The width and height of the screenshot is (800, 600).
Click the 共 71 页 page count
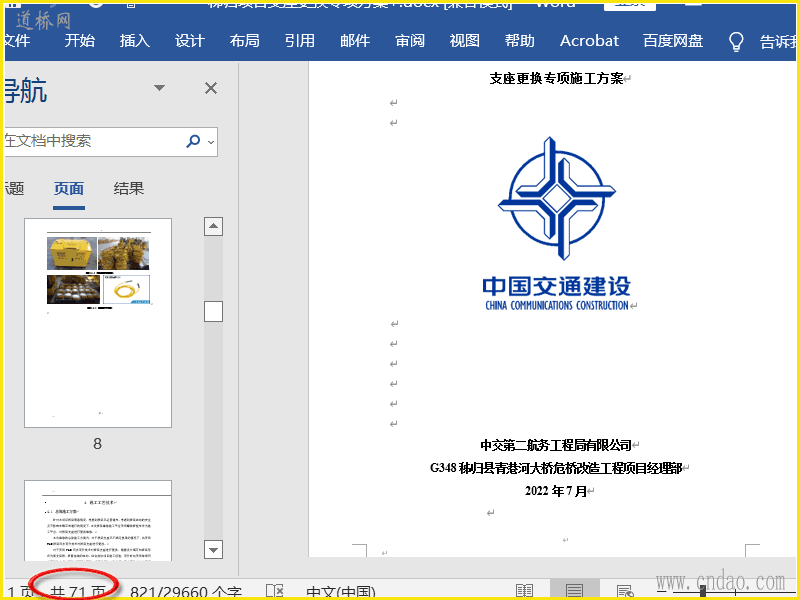(78, 592)
